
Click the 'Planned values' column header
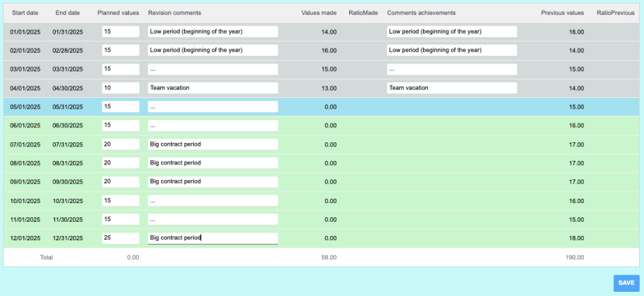[118, 13]
